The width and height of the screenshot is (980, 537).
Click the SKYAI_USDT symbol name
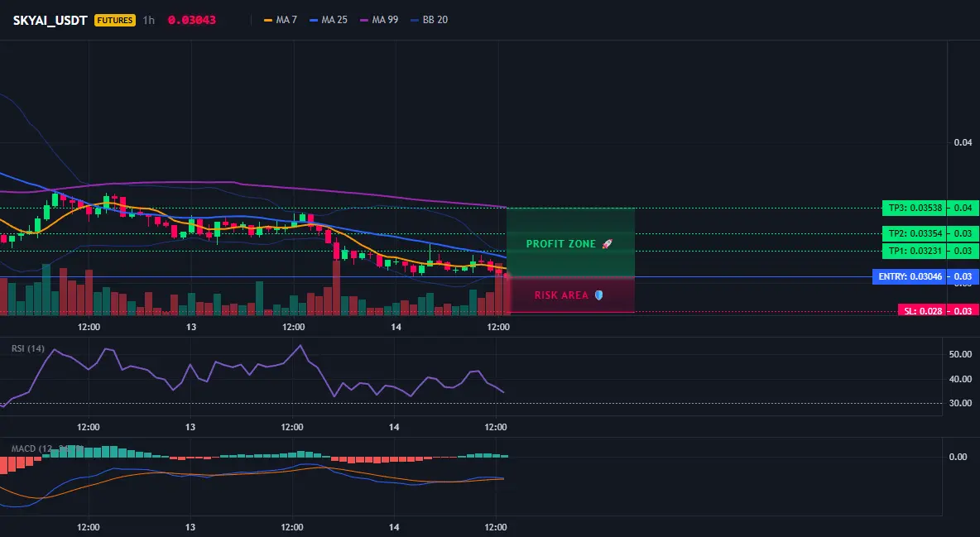point(50,20)
